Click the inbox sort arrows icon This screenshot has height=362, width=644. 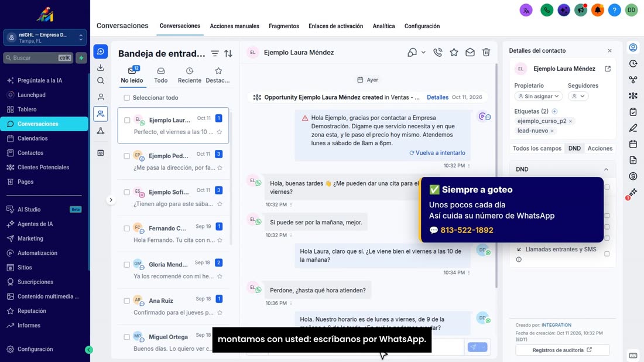pyautogui.click(x=228, y=53)
